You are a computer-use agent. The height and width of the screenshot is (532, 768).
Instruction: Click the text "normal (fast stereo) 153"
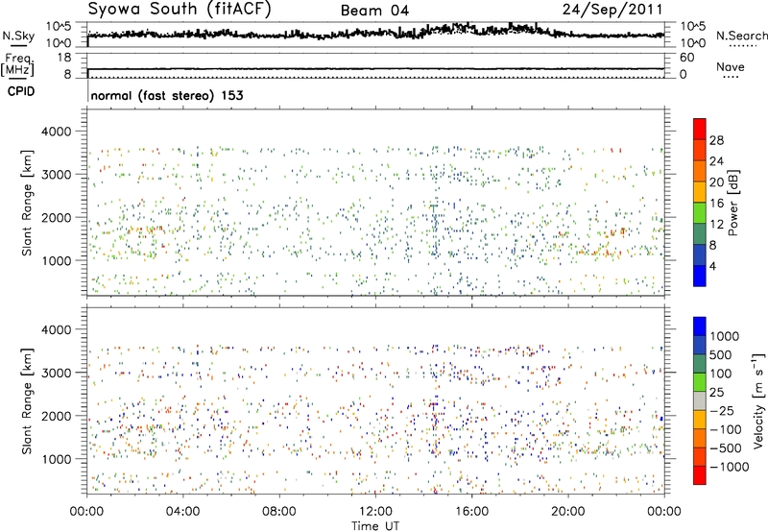tap(167, 95)
